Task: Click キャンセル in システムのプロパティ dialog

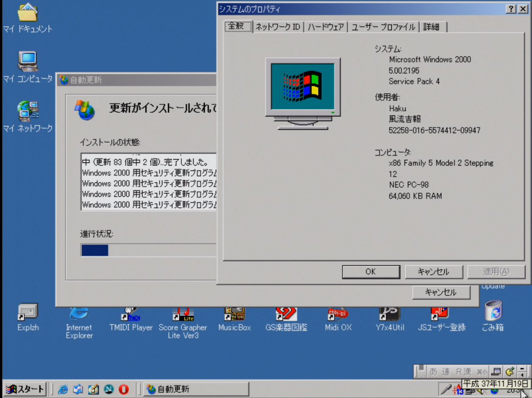Action: (x=434, y=272)
